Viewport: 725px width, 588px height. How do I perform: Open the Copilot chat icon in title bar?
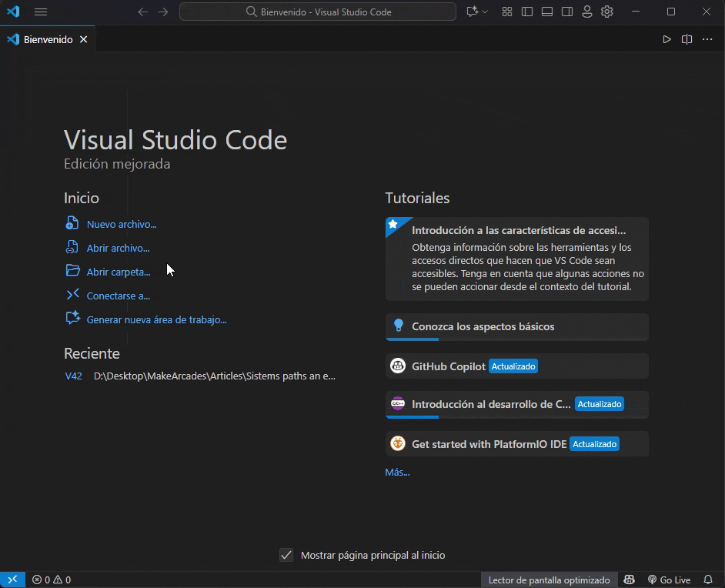pyautogui.click(x=472, y=12)
